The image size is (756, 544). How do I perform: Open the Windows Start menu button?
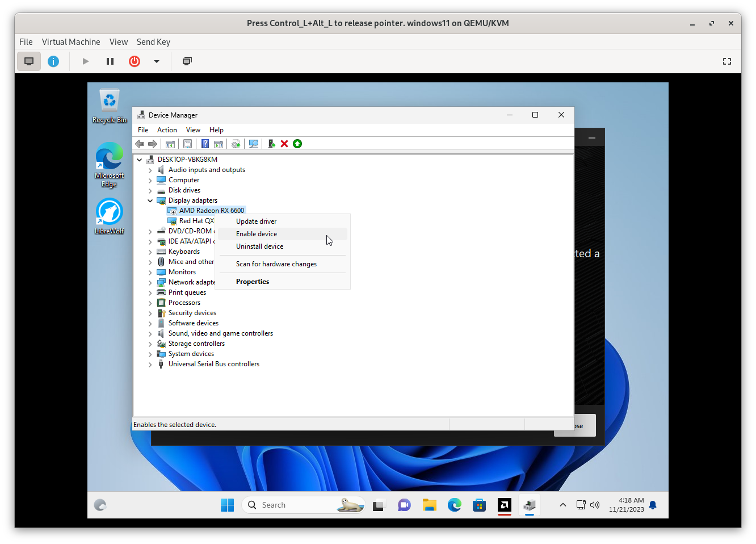click(x=227, y=505)
